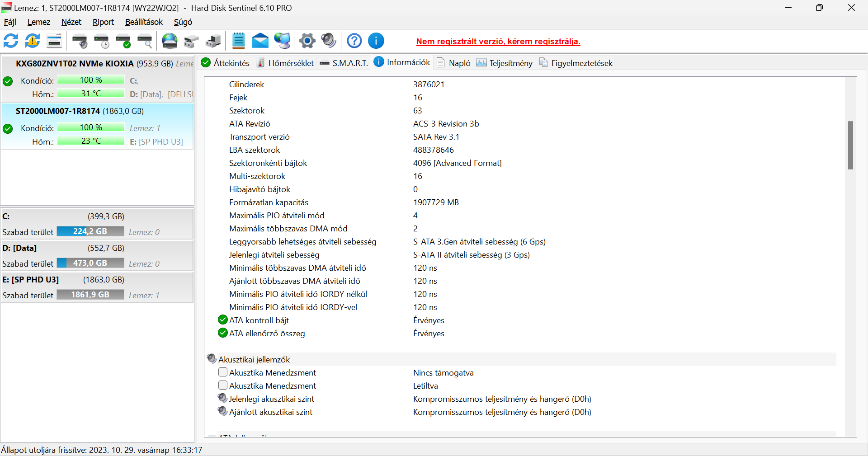The width and height of the screenshot is (868, 456).
Task: Toggle the Akusztika Menedzsment 'Letiltva' checkbox
Action: coord(222,385)
